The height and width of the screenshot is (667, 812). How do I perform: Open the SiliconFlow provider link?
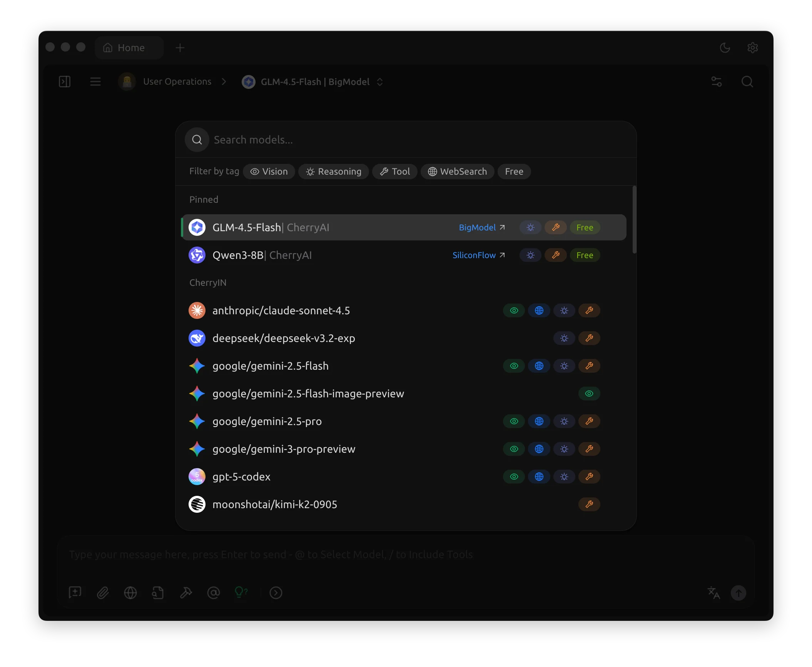478,255
